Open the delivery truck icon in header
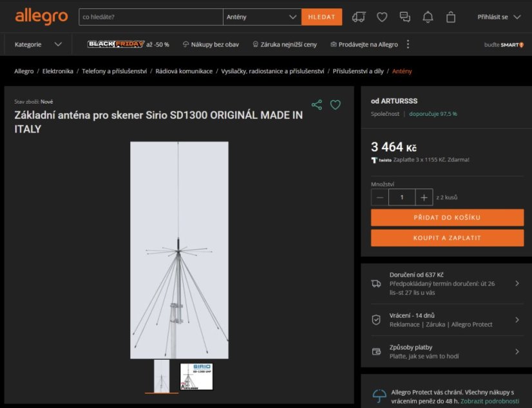Screen dimensions: 532x408 (359, 17)
